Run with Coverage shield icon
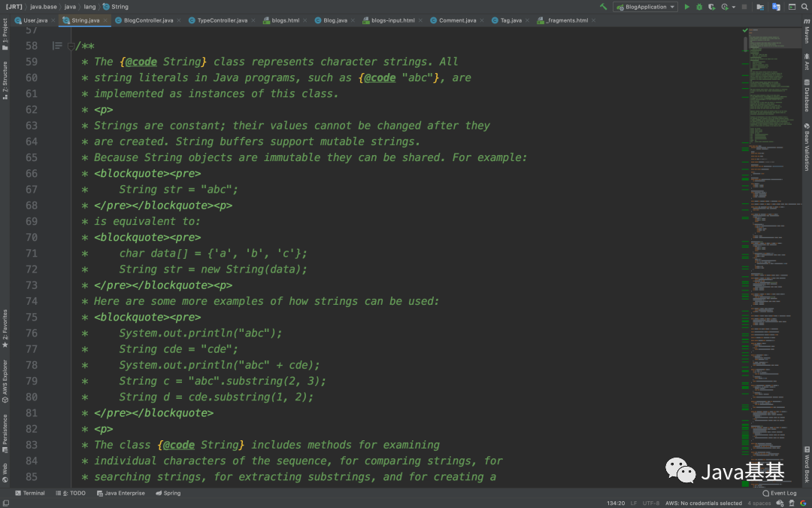Image resolution: width=812 pixels, height=508 pixels. point(711,7)
